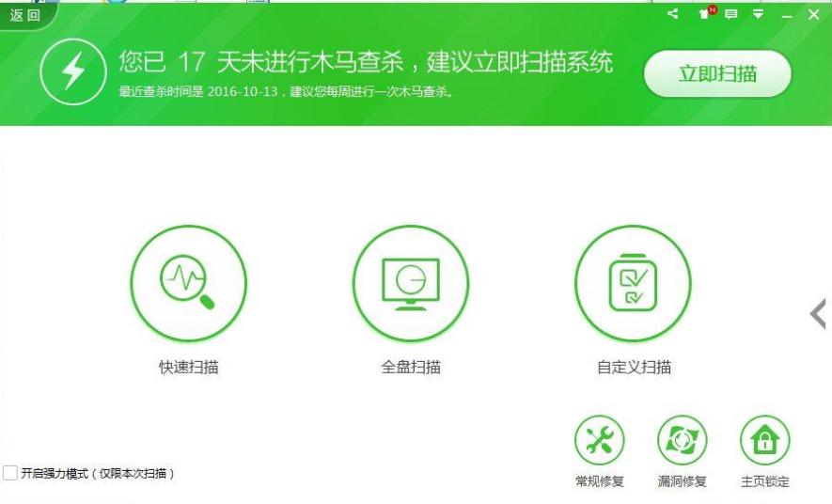Viewport: 832px width, 504px height.
Task: Click the 自定义扫描 text label
Action: [x=634, y=368]
